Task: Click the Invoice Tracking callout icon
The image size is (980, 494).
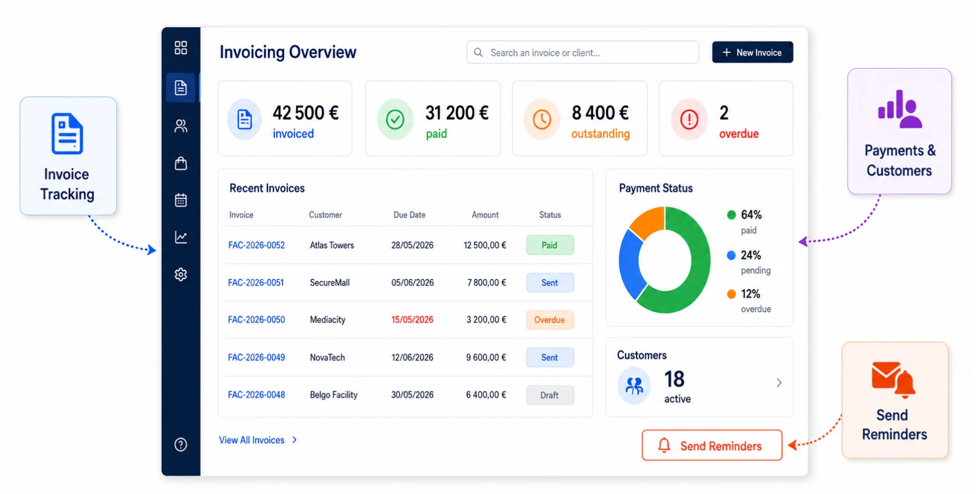Action: (x=67, y=134)
